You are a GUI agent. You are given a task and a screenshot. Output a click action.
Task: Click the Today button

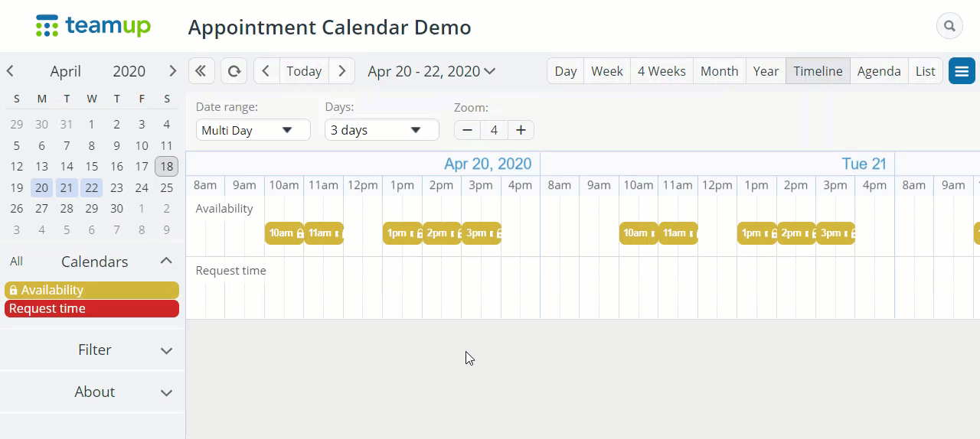[304, 71]
